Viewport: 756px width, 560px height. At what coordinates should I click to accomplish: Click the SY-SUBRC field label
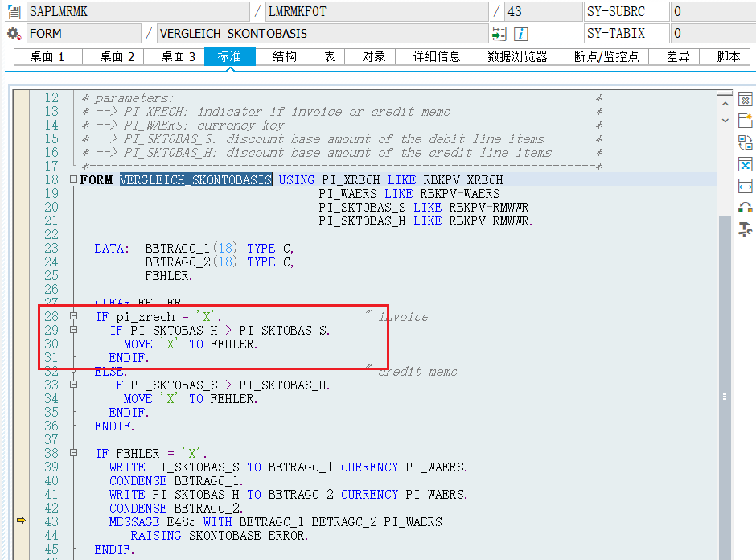pos(626,11)
